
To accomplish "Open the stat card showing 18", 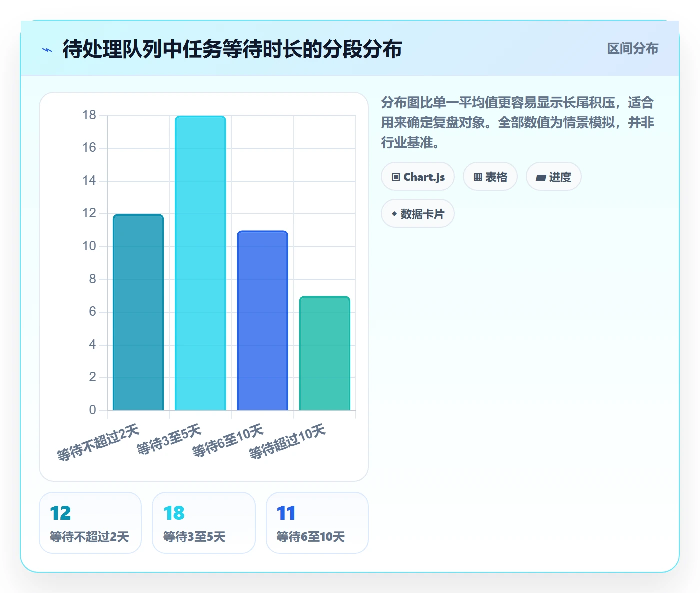I will [x=204, y=523].
